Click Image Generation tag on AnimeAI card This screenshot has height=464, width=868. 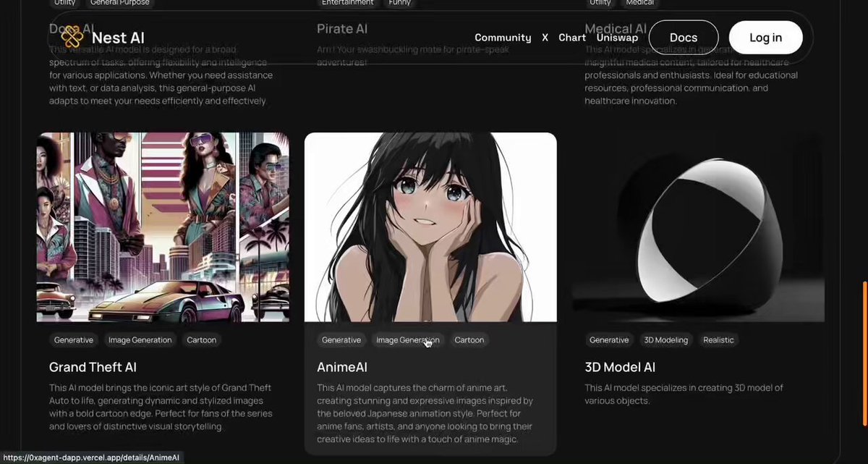click(408, 340)
